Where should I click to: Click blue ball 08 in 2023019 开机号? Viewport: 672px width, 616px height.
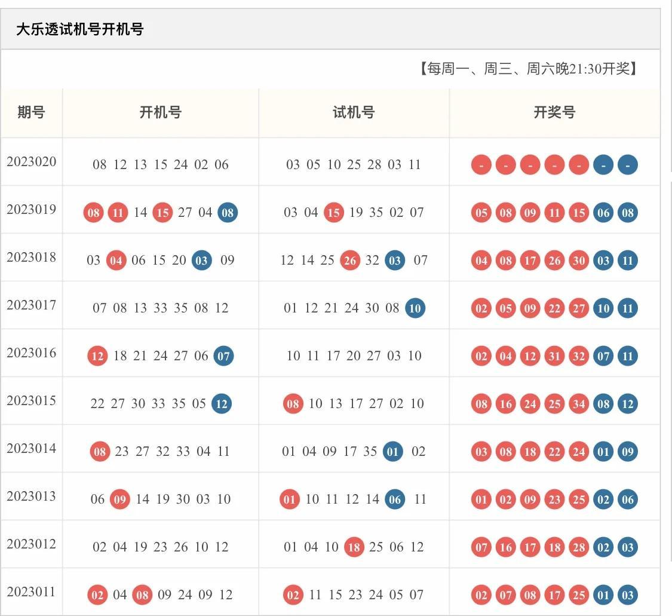tap(228, 212)
